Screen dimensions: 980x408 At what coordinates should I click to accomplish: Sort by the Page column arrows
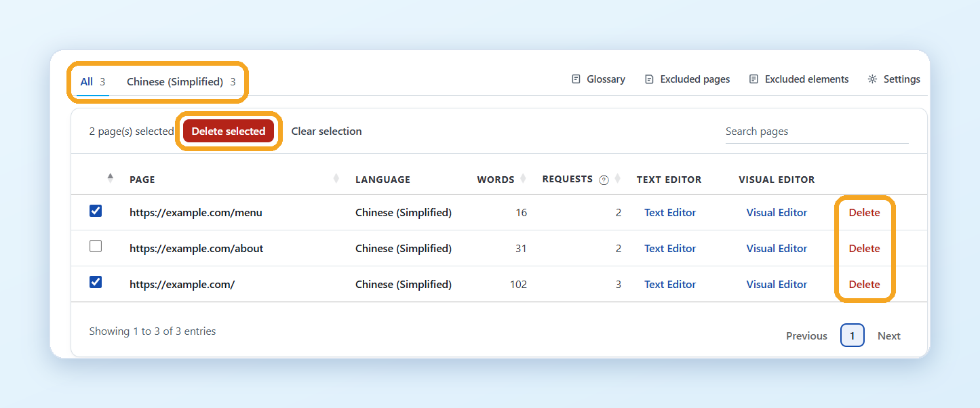pos(336,179)
